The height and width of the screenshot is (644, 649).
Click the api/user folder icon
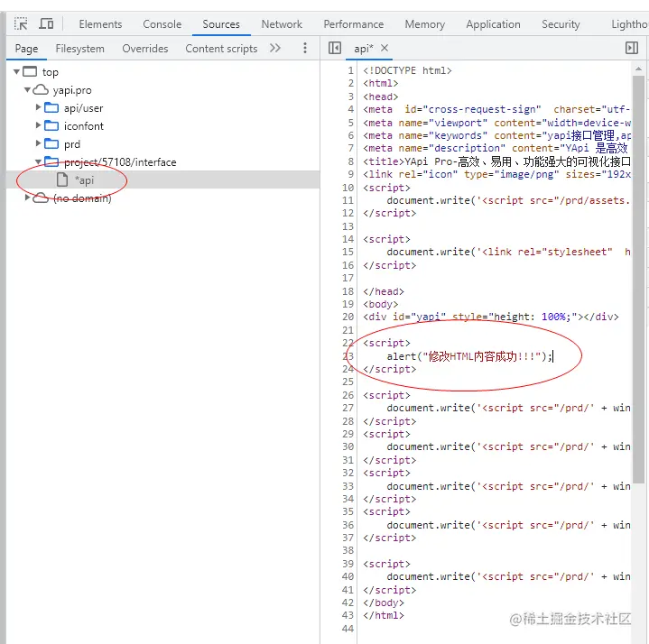click(51, 107)
